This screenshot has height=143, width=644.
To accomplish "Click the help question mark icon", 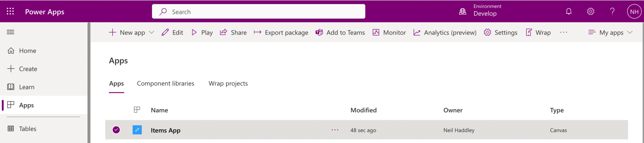I will pyautogui.click(x=612, y=12).
